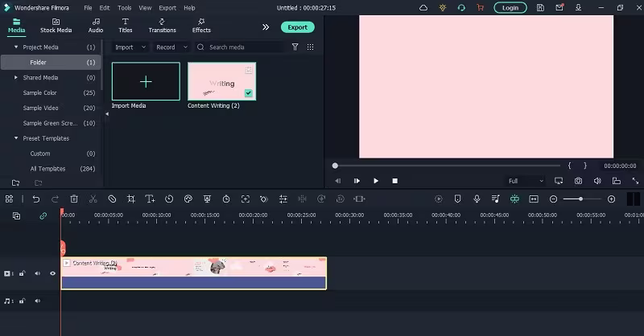The height and width of the screenshot is (336, 644).
Task: Open the Tools menu
Action: [125, 8]
